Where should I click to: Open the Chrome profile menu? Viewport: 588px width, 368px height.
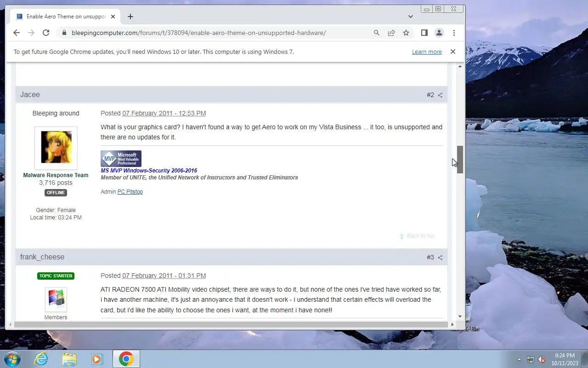(x=439, y=33)
